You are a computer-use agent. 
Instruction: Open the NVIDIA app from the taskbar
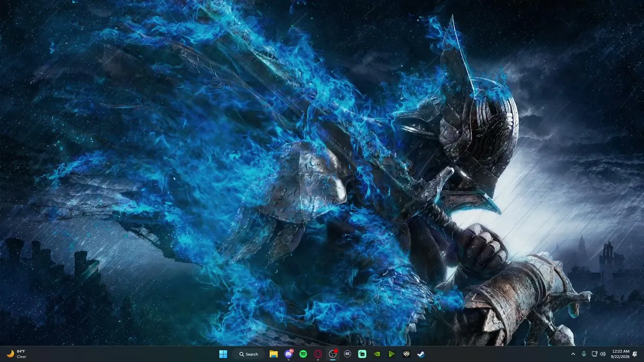(x=377, y=354)
